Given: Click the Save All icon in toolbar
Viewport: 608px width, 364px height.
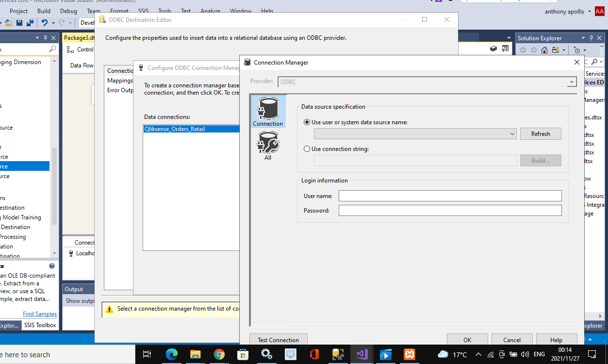Looking at the screenshot, I should [30, 23].
